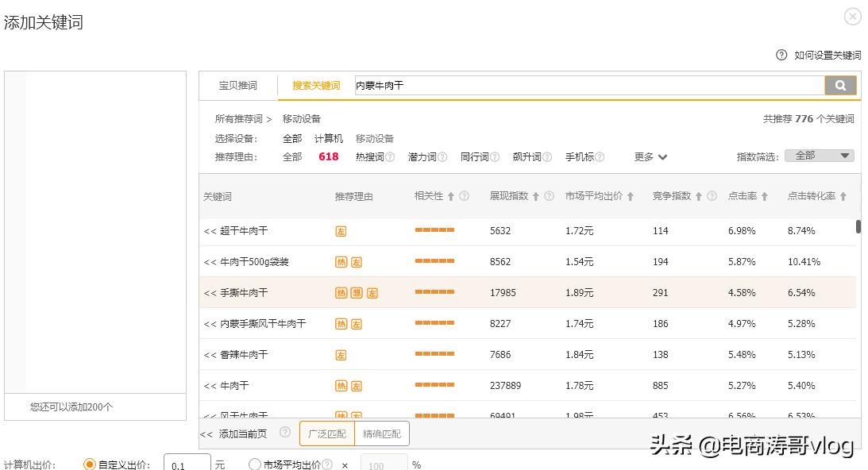Click the 热 badge on 牛肉干500g袋装 row

pyautogui.click(x=341, y=261)
